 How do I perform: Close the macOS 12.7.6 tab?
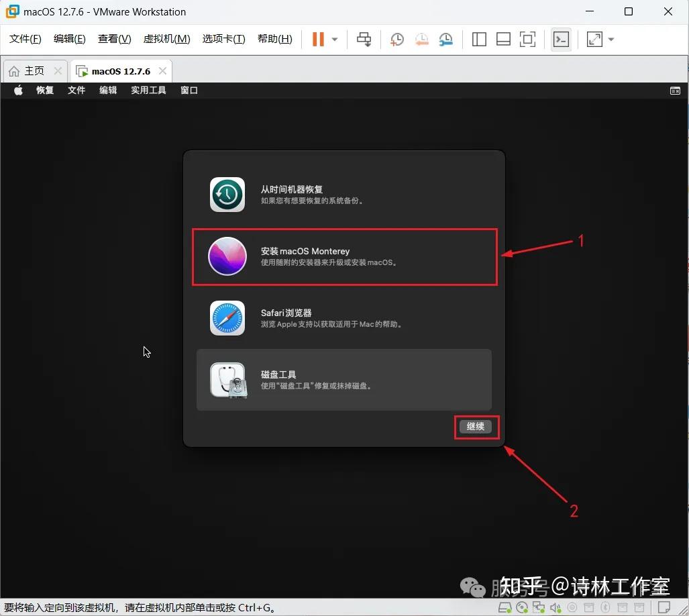[162, 70]
